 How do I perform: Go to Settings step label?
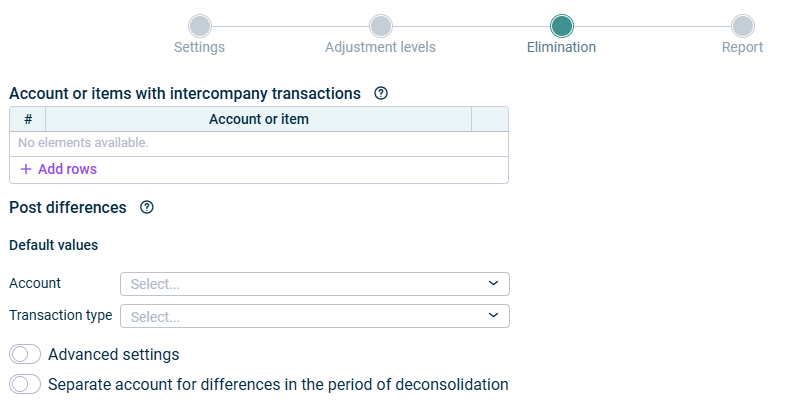[199, 47]
